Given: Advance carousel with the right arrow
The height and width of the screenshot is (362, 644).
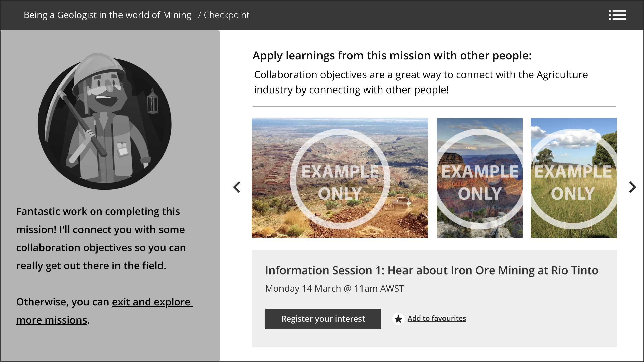Looking at the screenshot, I should point(632,187).
